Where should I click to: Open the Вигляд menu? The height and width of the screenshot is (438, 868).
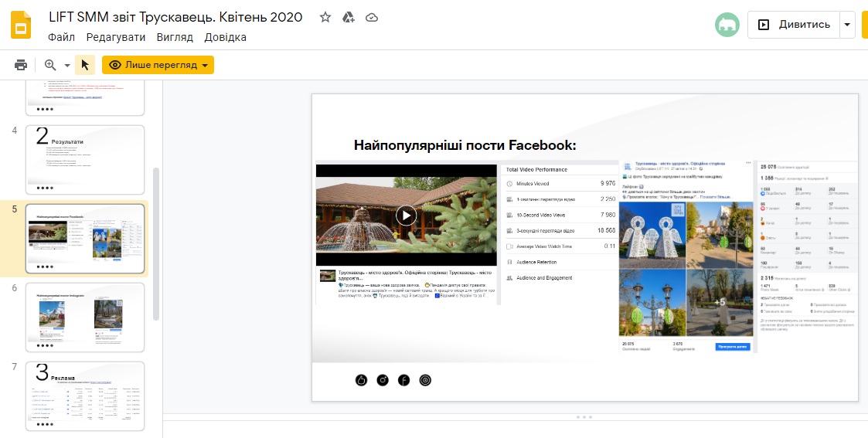coord(175,38)
